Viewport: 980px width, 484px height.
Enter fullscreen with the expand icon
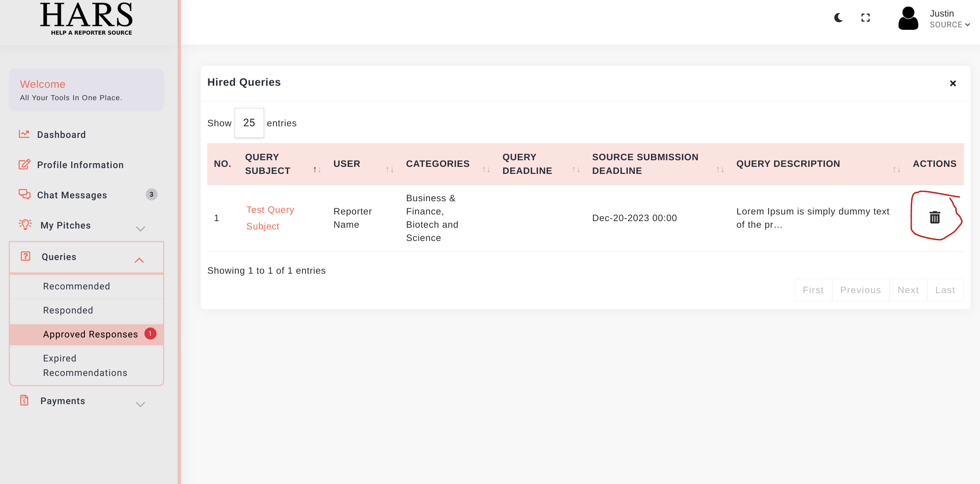pyautogui.click(x=865, y=18)
